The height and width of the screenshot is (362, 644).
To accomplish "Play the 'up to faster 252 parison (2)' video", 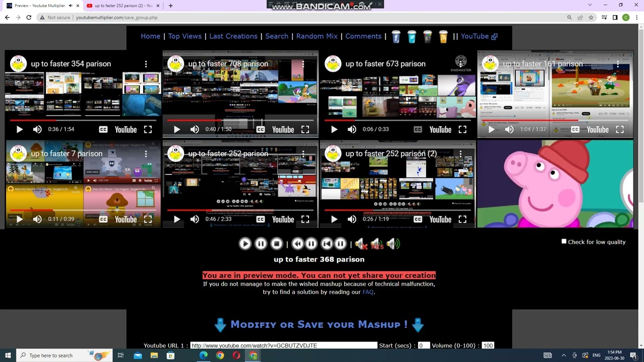I will (334, 219).
